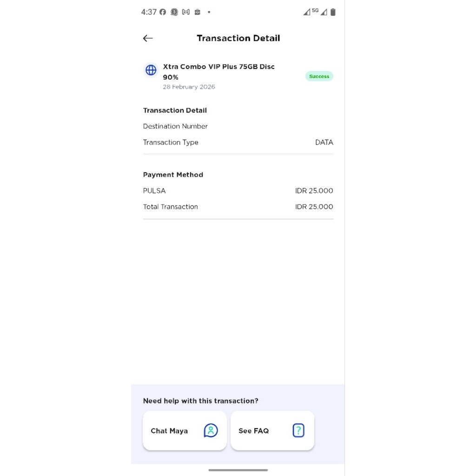Screen dimensions: 476x476
Task: Tap the Chat Maya person bubble icon
Action: coord(211,430)
